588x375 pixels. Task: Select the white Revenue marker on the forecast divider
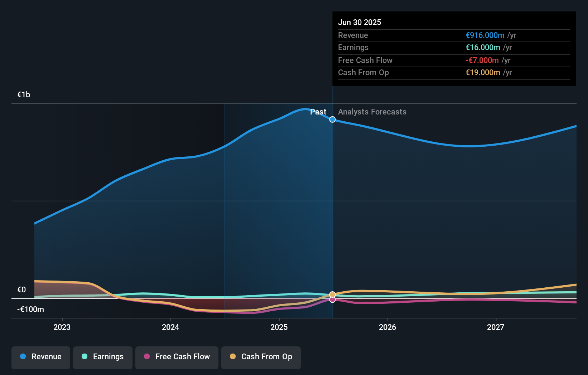click(332, 120)
